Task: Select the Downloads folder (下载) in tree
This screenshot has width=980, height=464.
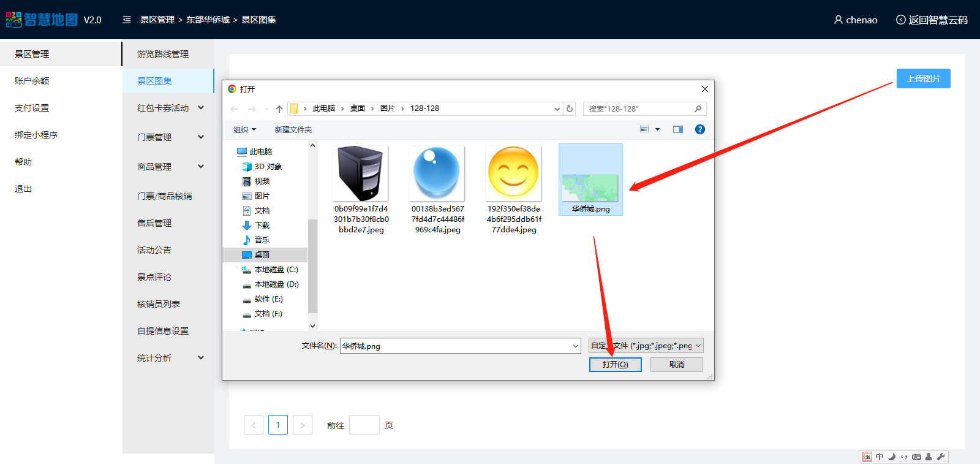Action: (x=262, y=226)
